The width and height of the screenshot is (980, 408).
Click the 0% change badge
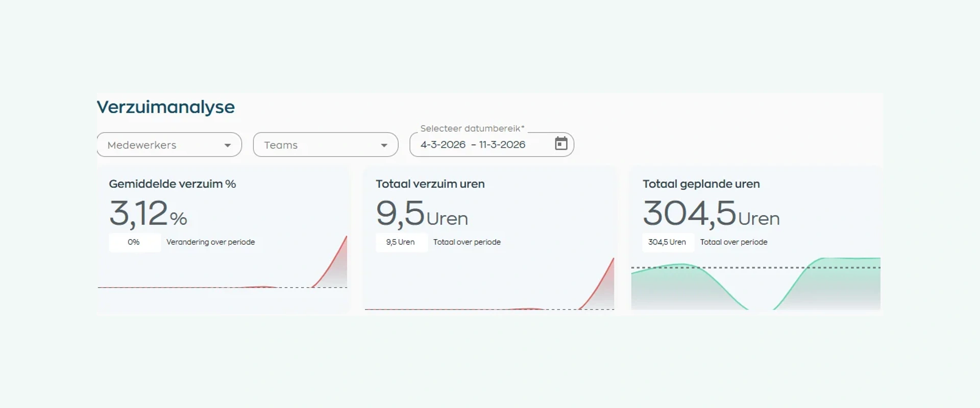134,242
